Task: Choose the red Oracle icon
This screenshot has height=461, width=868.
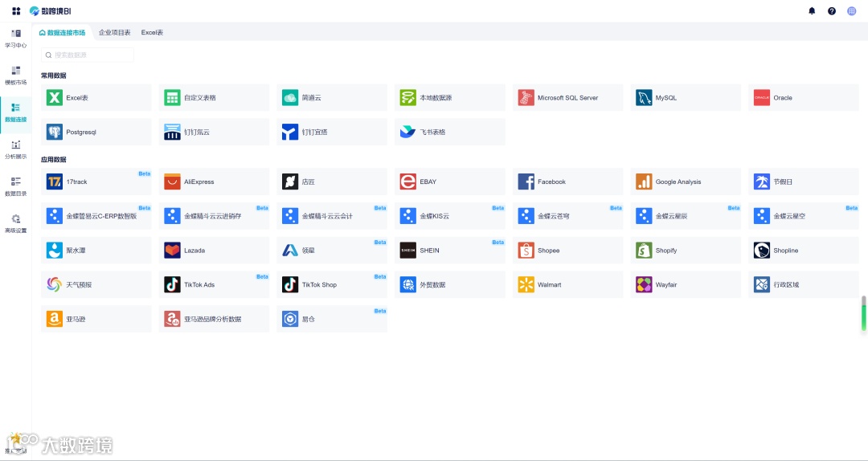Action: pos(762,97)
